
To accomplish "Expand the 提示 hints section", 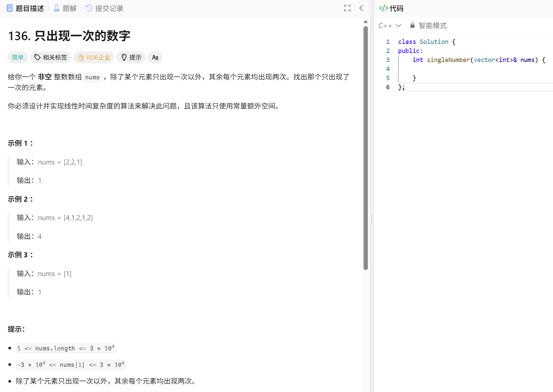I will (x=131, y=57).
